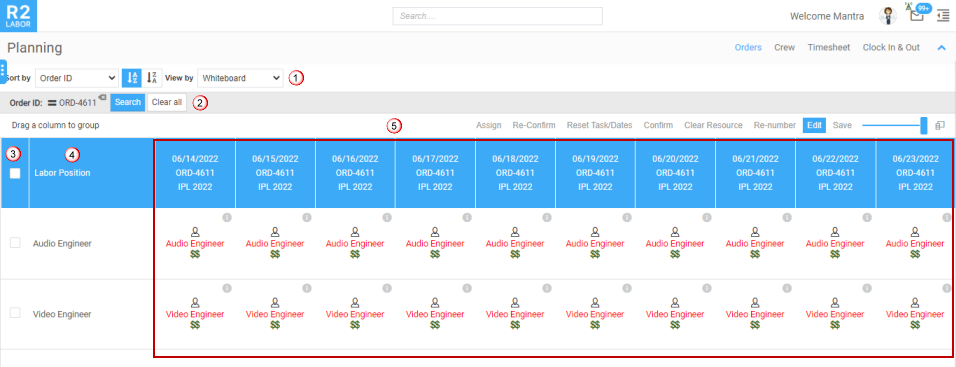Open info icon for Video Engineer on 06/22/2022

[867, 288]
